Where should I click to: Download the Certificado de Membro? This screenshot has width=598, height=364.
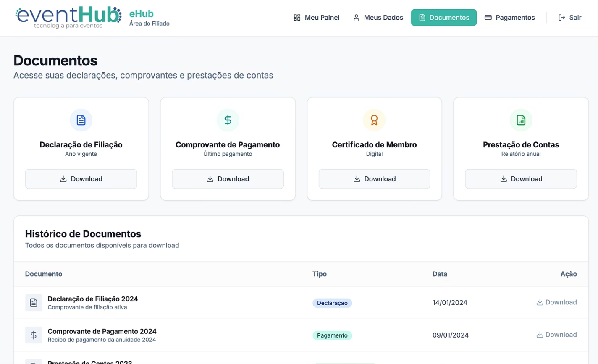click(x=374, y=179)
